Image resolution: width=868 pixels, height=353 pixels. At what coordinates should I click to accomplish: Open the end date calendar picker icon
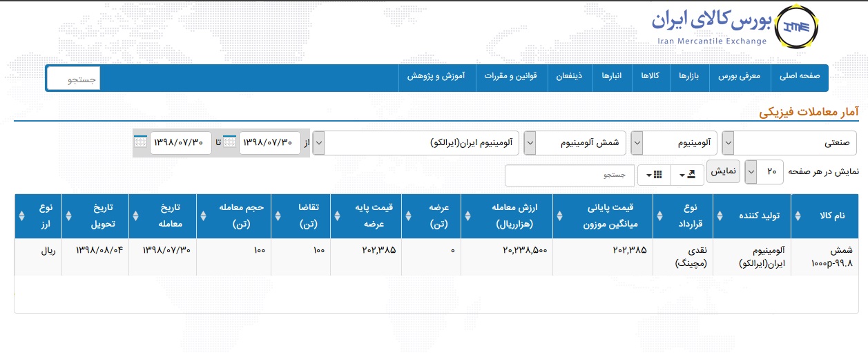(x=140, y=142)
